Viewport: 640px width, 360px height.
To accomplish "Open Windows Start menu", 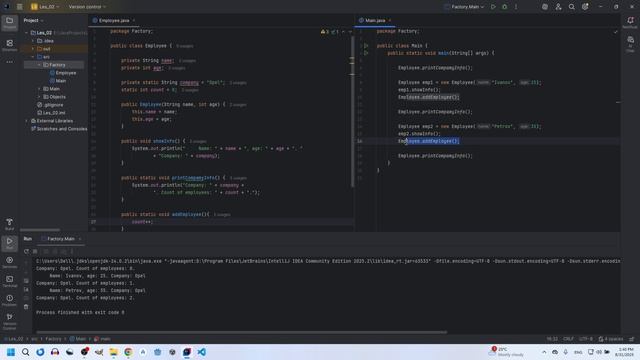I will (11, 352).
